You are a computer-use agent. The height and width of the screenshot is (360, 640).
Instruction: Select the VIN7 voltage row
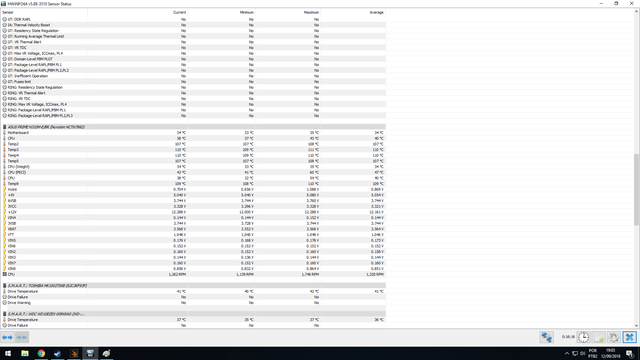pos(193,263)
